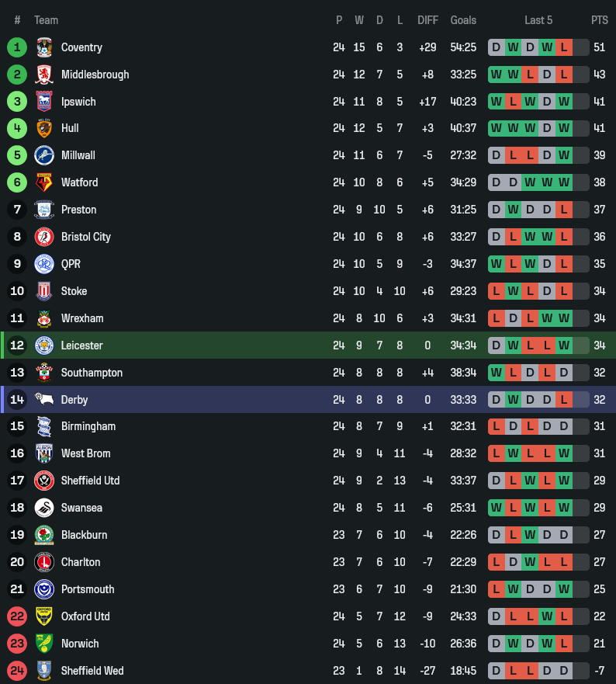Click the Sheffield Wed team name

tap(92, 671)
